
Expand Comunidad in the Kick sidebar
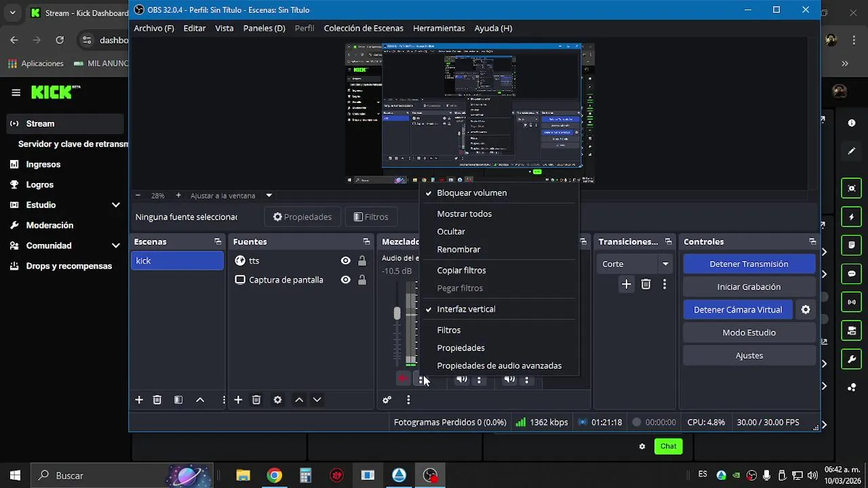[116, 245]
